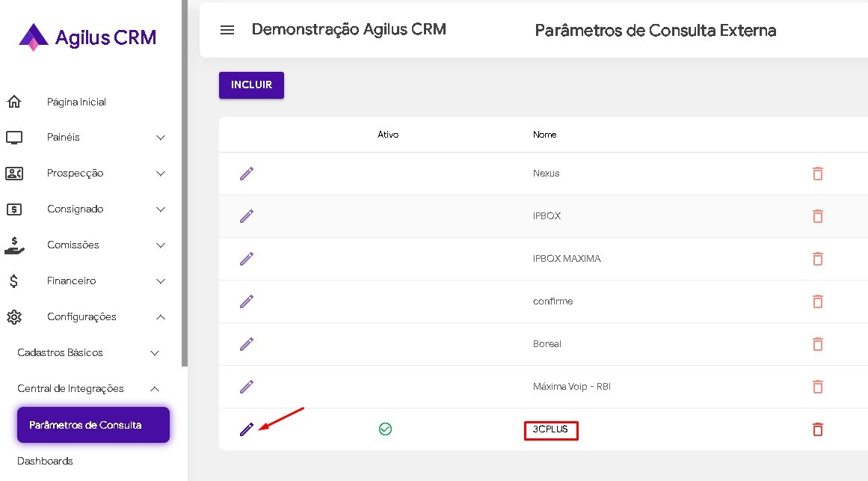Click the Demonstração Agilus CRM title
Screen dimensions: 868x481
[348, 29]
